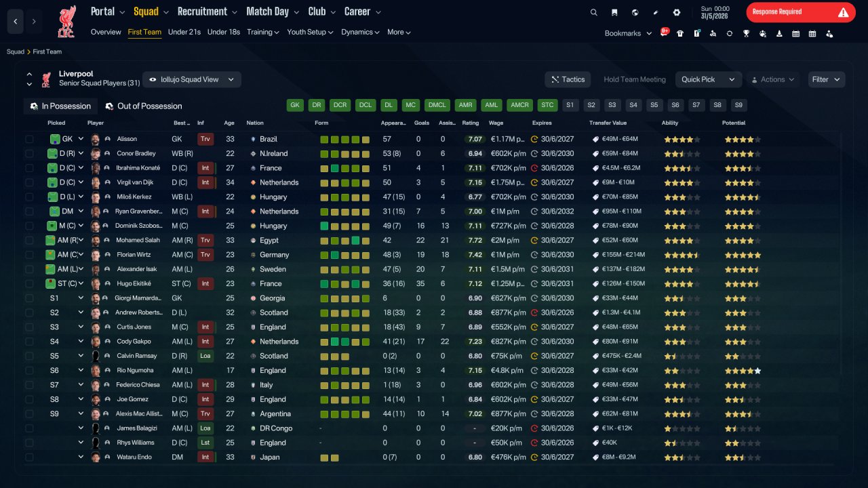Screen dimensions: 868x488
Task: Open the Actions dropdown
Action: coord(773,79)
